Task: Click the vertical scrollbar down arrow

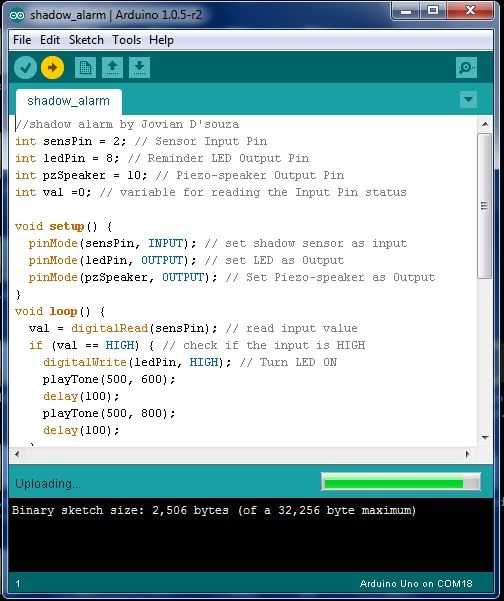Action: click(485, 437)
